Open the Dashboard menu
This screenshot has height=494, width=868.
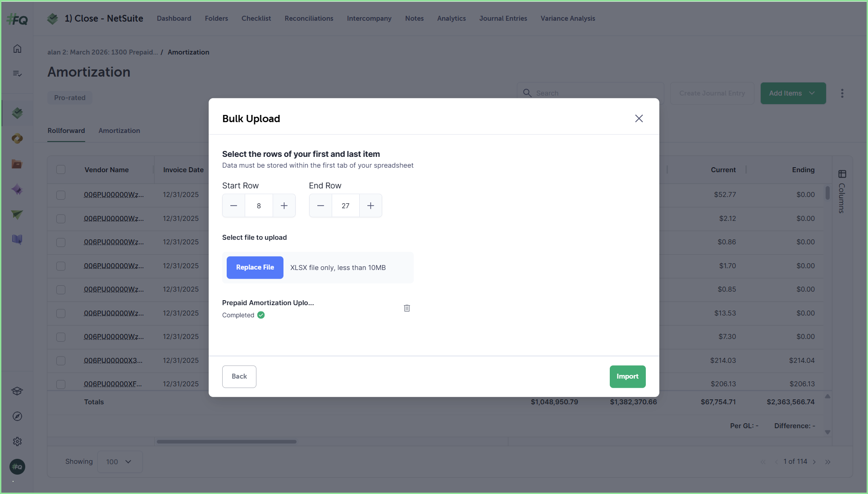click(174, 18)
